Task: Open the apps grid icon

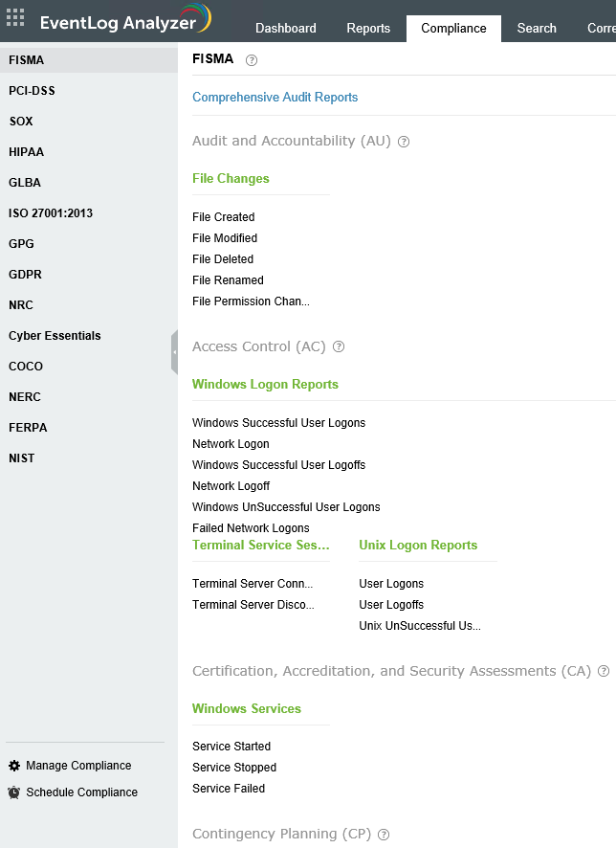Action: (15, 17)
